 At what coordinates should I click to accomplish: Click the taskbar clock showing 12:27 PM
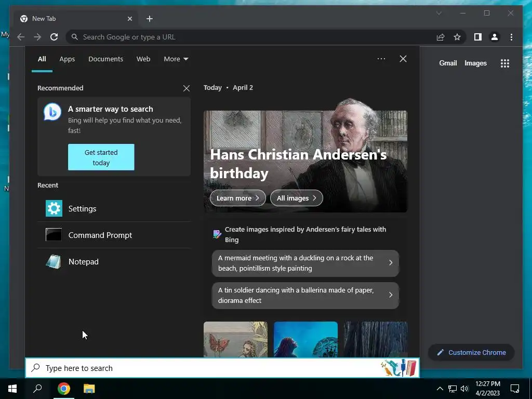point(487,389)
